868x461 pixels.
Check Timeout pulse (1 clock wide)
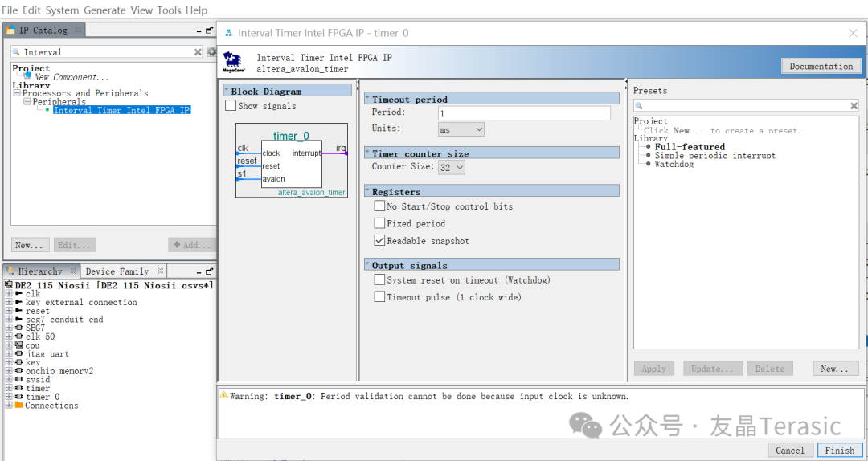point(379,296)
